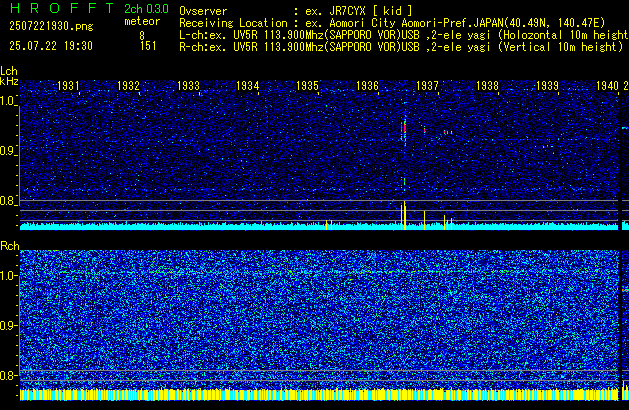The image size is (629, 410).
Task: Click the file name 2507221930.png
Action: point(51,26)
